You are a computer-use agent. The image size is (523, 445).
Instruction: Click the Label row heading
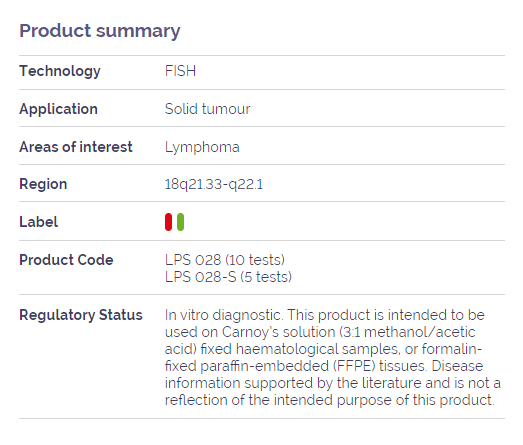click(x=38, y=222)
